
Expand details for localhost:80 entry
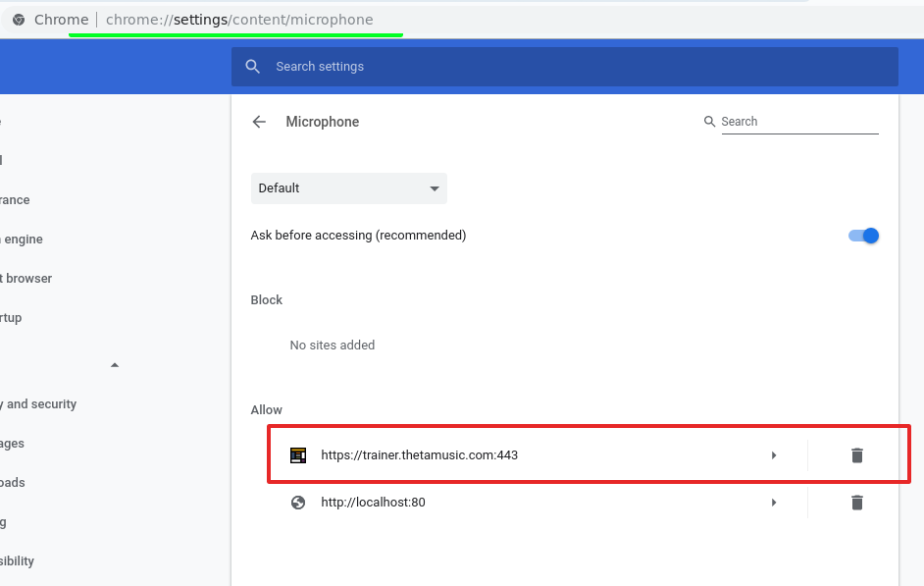coord(774,503)
